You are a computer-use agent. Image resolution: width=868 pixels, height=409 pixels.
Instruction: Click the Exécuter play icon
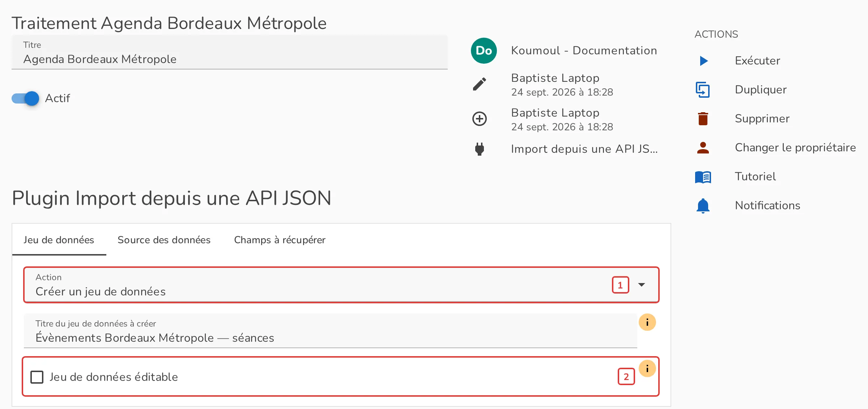click(x=703, y=61)
